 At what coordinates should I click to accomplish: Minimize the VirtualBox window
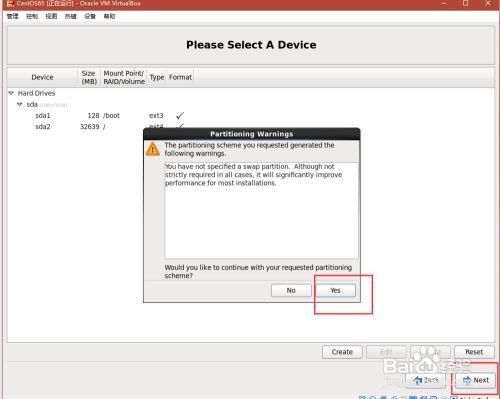point(444,3)
